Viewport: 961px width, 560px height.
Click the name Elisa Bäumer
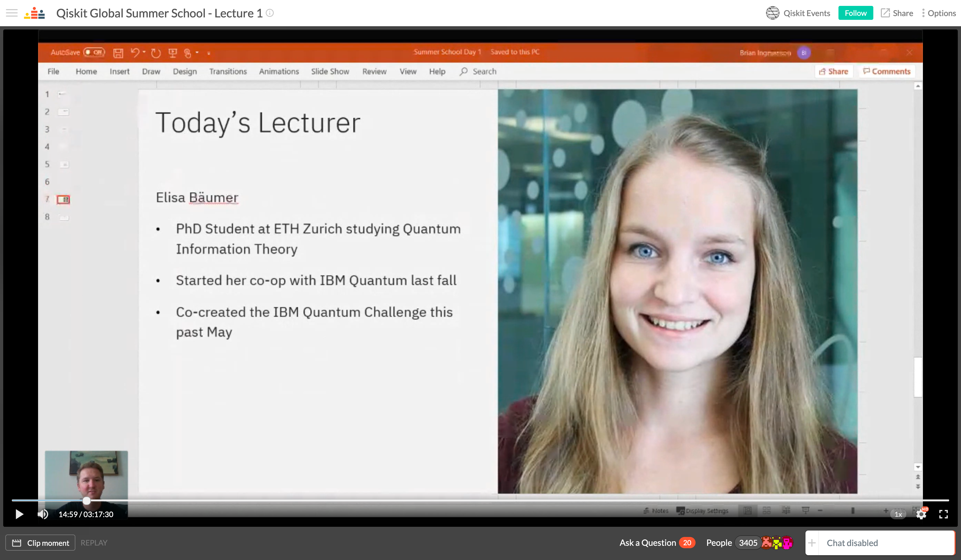click(197, 197)
